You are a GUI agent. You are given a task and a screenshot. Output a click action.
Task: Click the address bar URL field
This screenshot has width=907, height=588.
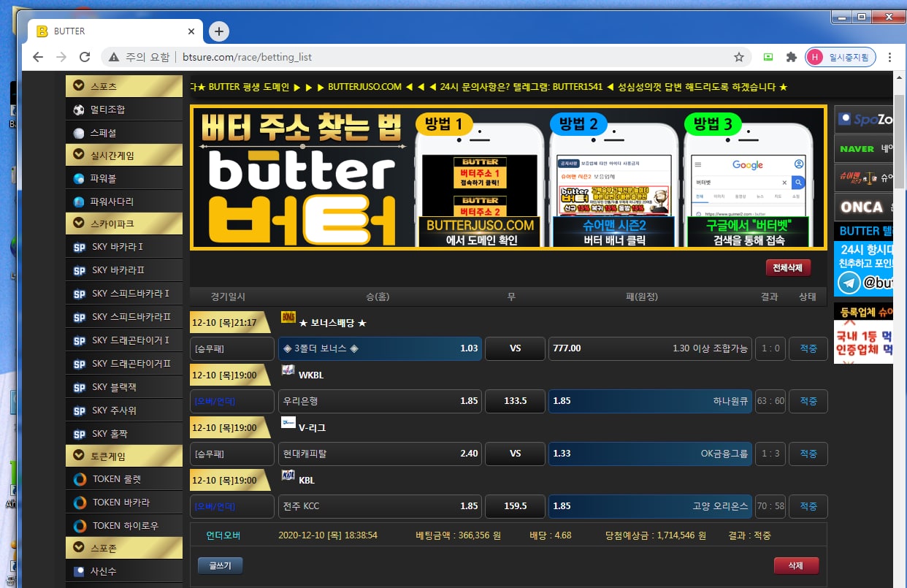(438, 57)
